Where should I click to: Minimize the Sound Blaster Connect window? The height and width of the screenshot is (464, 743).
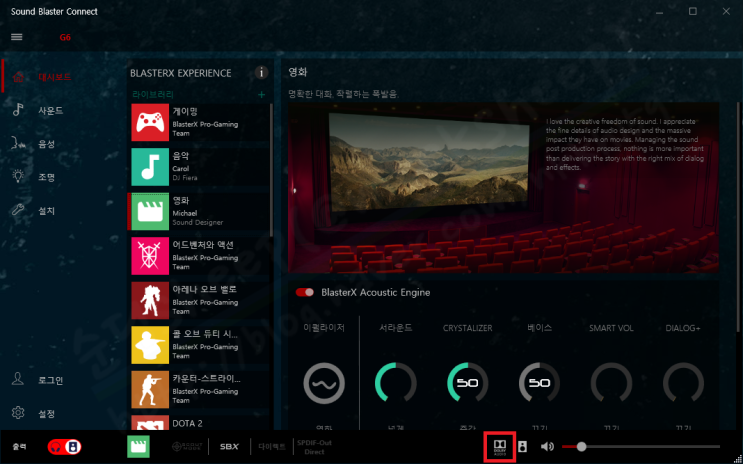point(659,12)
